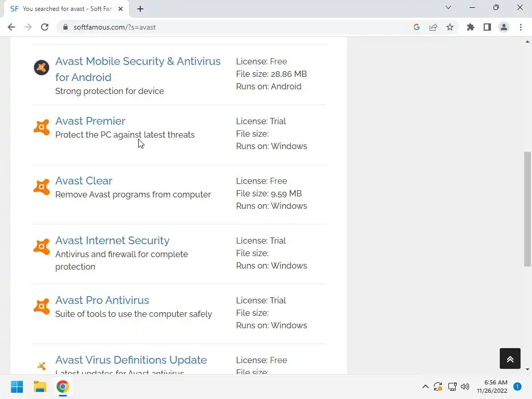Show hidden icons in system tray

(x=425, y=387)
